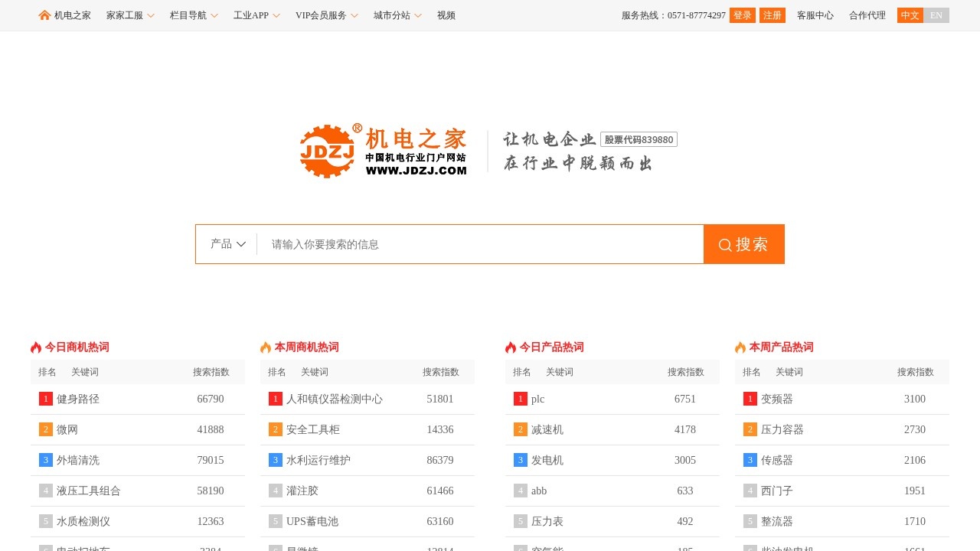Image resolution: width=980 pixels, height=551 pixels.
Task: Click the 登录 button
Action: pos(742,15)
